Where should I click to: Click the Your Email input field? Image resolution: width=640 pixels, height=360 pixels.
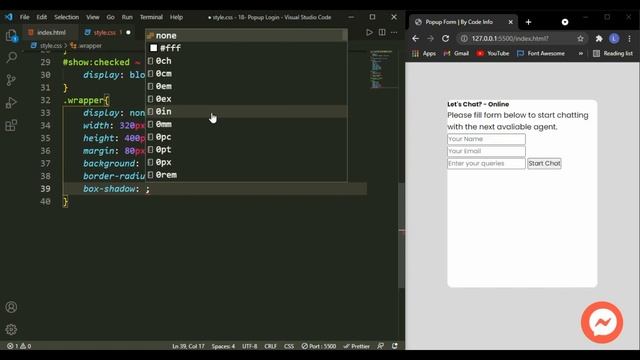pos(486,151)
